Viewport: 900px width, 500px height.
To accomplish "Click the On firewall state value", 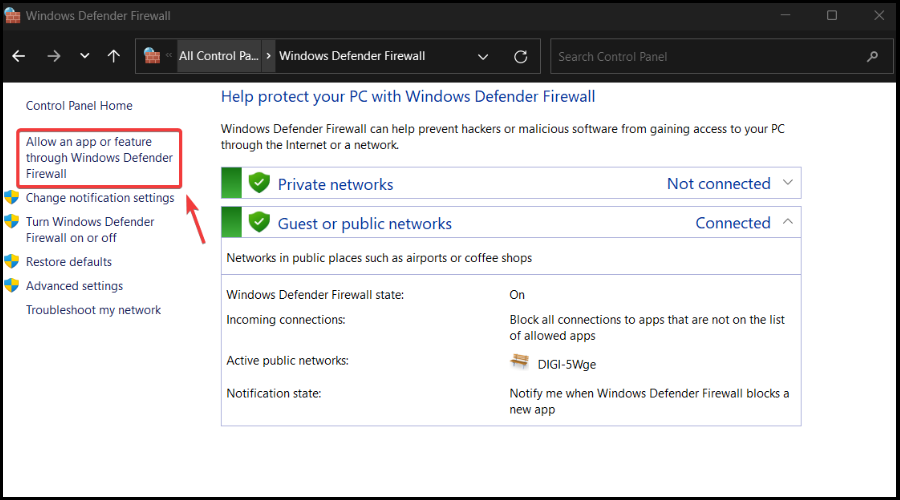I will pos(517,295).
